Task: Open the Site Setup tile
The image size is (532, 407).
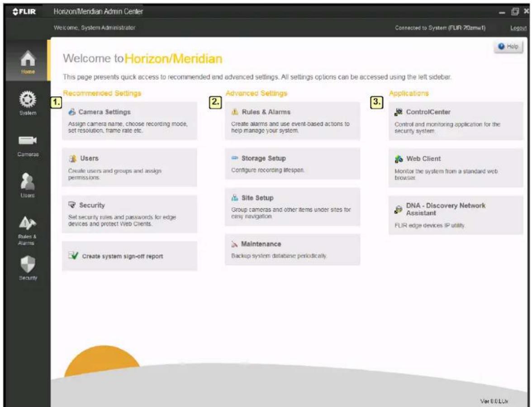Action: [292, 207]
